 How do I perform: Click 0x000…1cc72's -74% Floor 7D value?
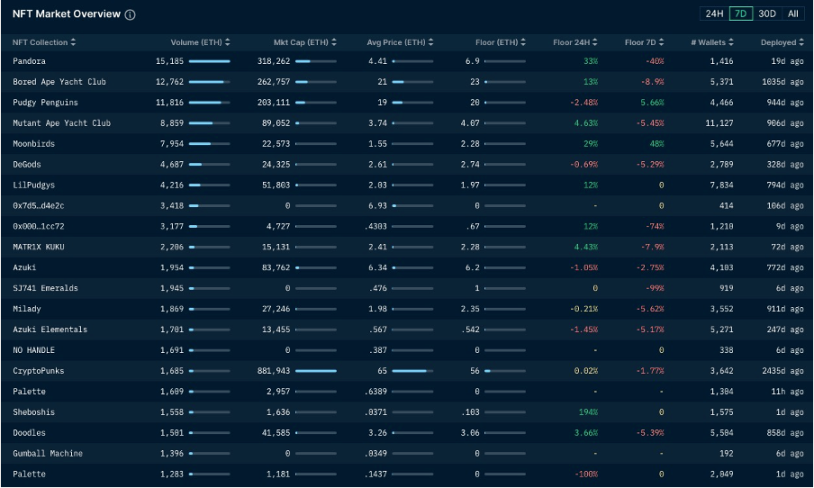pyautogui.click(x=654, y=227)
